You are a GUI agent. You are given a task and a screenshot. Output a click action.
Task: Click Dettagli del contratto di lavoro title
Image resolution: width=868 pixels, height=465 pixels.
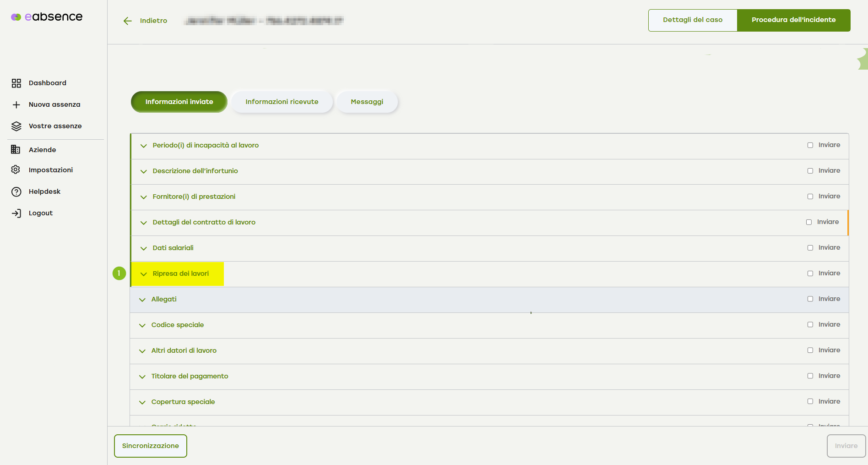(x=204, y=222)
